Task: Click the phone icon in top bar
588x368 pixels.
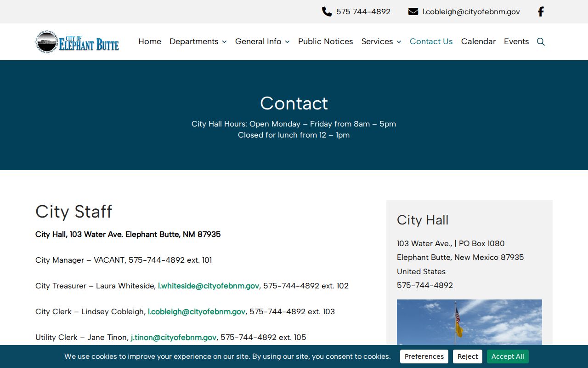Action: 327,11
